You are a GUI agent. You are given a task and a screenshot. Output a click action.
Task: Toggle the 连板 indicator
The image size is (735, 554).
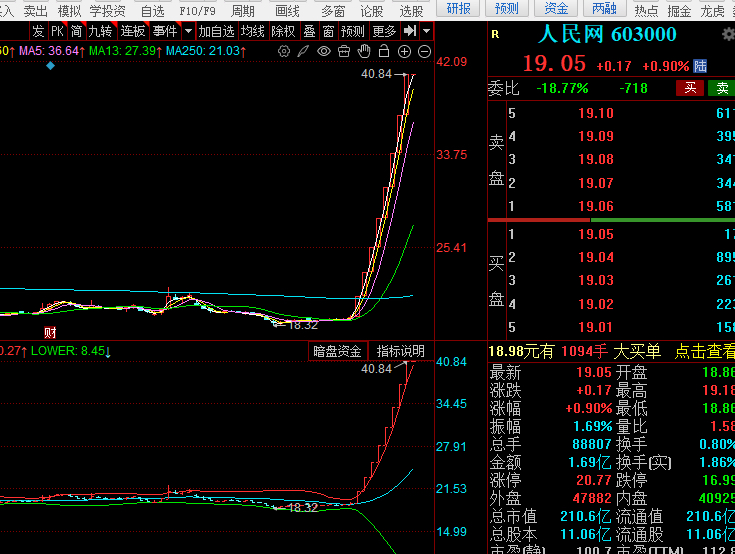[x=133, y=31]
